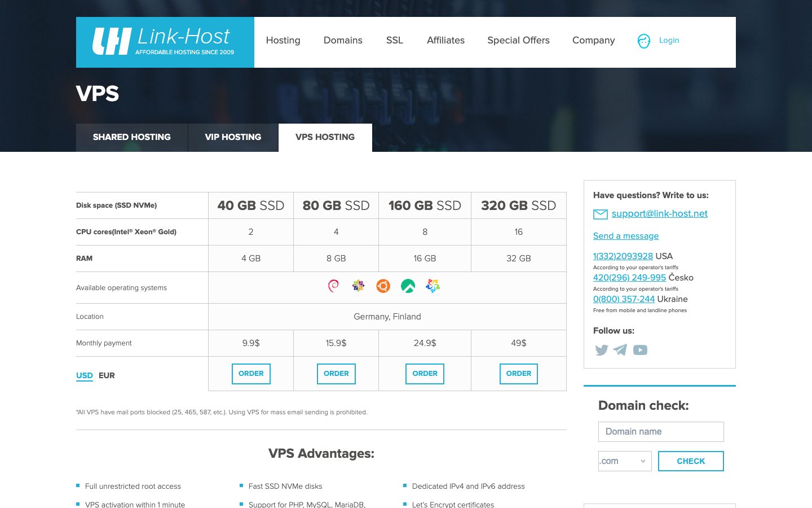Click the Rocky Linux icon
The image size is (812, 508).
pos(408,286)
